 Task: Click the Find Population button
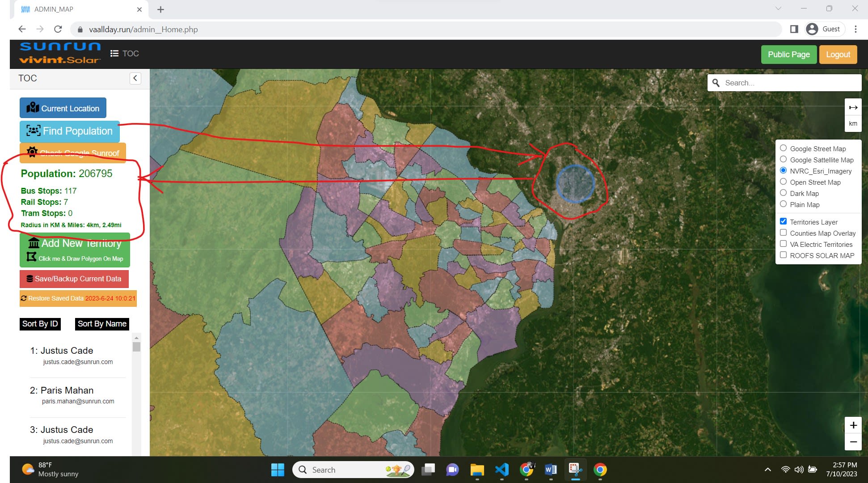pyautogui.click(x=69, y=131)
